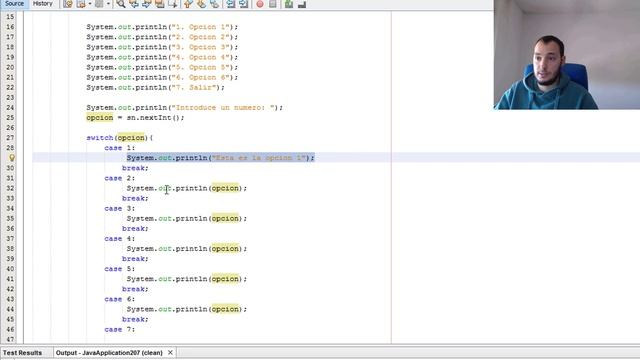Click println(opcion) on line 35

[x=187, y=218]
